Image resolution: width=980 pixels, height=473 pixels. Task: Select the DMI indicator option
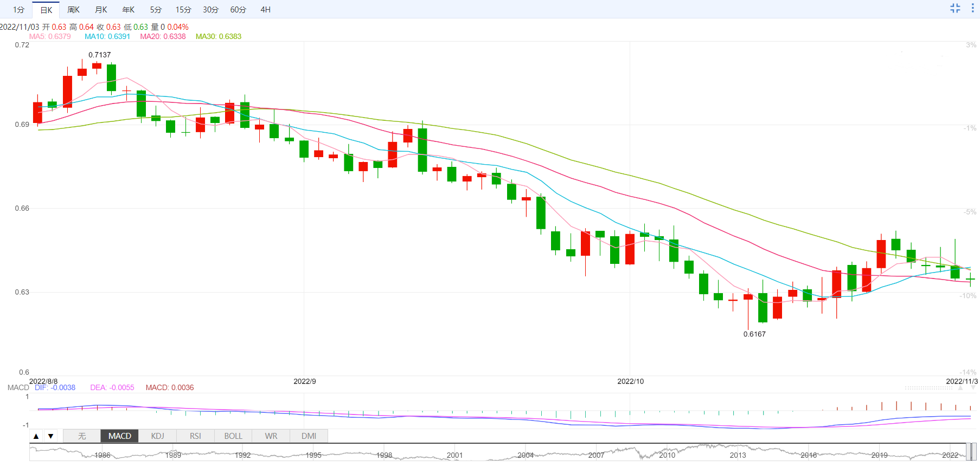(309, 436)
